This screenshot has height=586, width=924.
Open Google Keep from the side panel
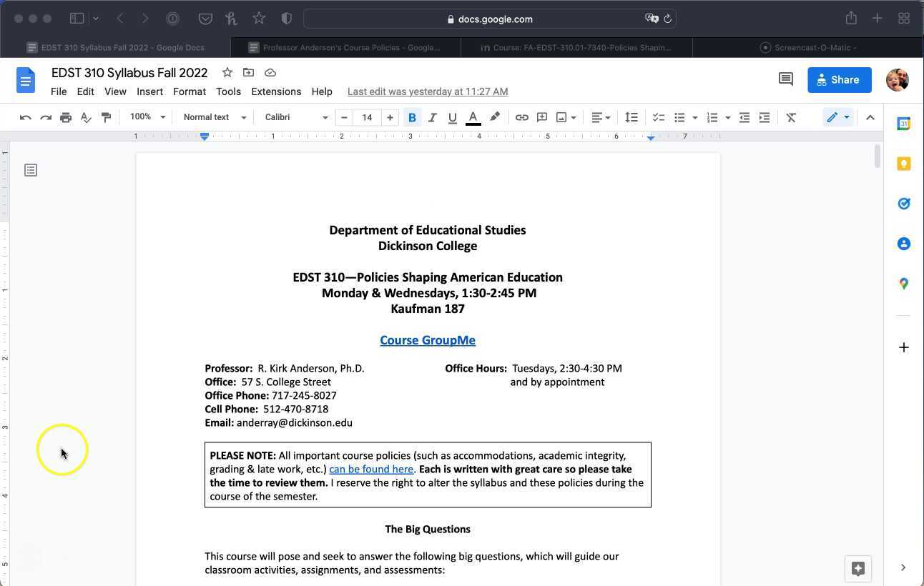(x=904, y=164)
